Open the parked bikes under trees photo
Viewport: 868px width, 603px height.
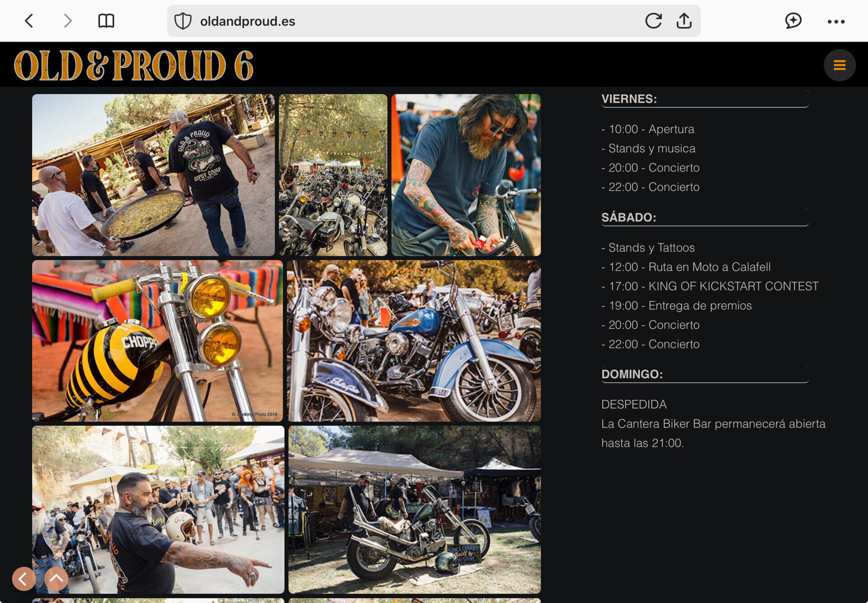(x=333, y=175)
